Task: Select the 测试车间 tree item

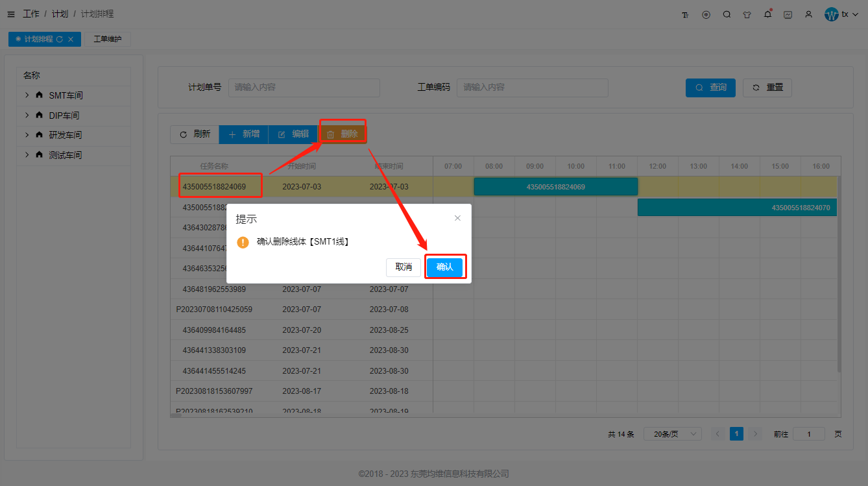Action: pyautogui.click(x=66, y=155)
